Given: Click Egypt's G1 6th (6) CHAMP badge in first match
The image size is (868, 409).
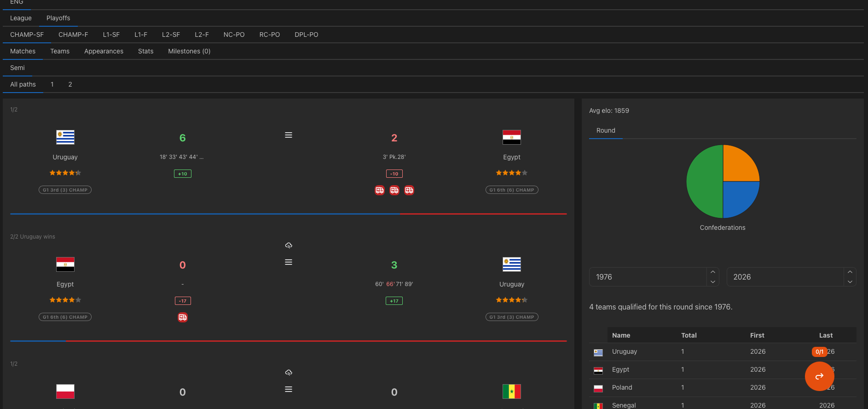Looking at the screenshot, I should pyautogui.click(x=512, y=190).
